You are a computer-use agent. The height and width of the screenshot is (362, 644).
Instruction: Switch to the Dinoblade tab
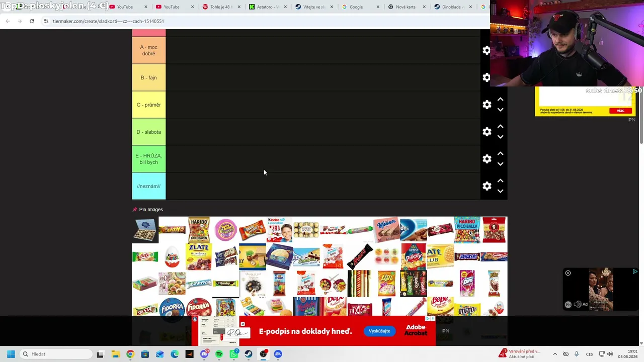(453, 7)
